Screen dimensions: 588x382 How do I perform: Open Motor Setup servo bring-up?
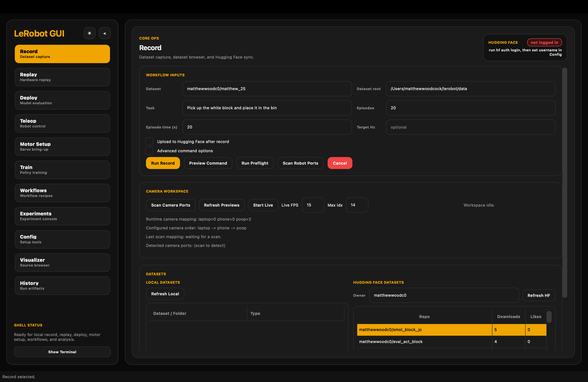(x=62, y=147)
